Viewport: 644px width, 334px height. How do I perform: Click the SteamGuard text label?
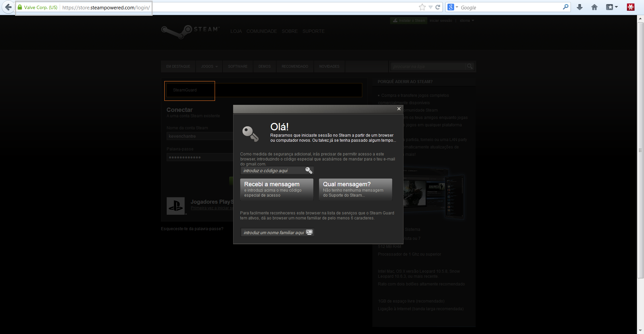pos(185,90)
